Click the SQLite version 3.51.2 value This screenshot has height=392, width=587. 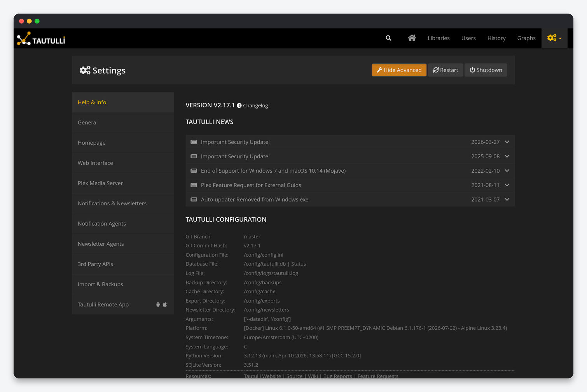pos(251,365)
